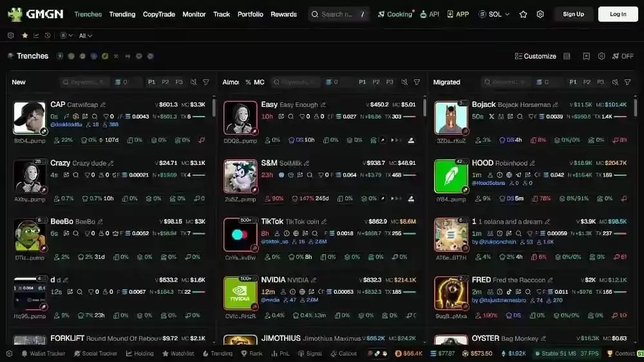Screen dimensions: 644x362
Task: Open the NVIDIA token thumbnail
Action: tap(240, 293)
